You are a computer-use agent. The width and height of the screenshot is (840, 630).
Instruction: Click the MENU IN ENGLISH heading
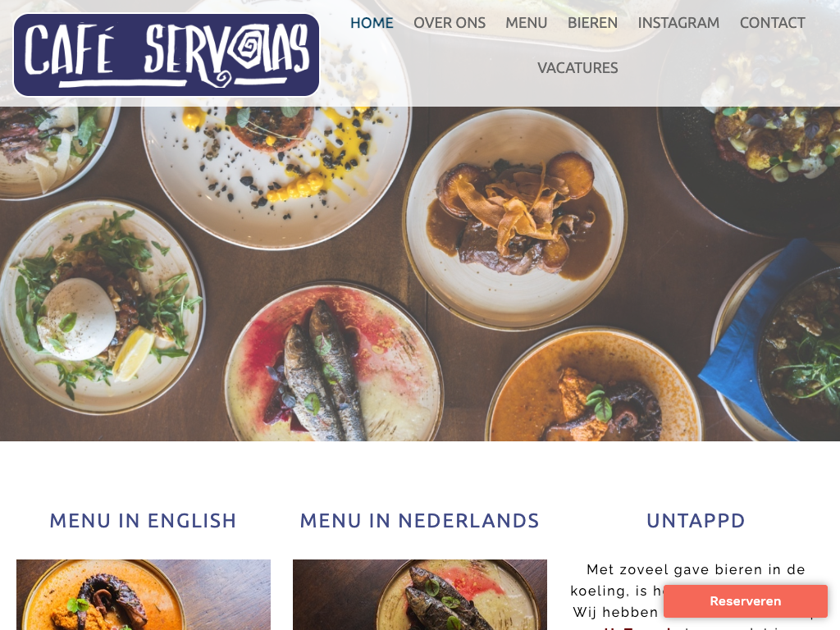click(143, 521)
